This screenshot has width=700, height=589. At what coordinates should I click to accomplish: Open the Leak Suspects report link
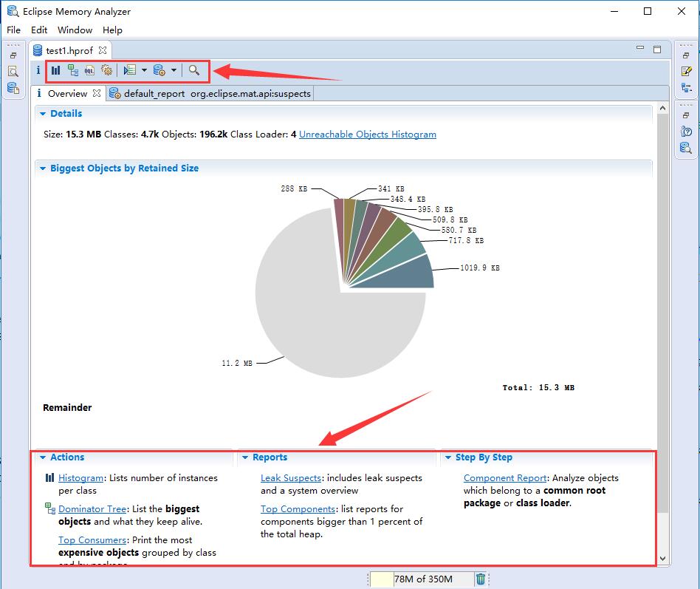pos(291,478)
